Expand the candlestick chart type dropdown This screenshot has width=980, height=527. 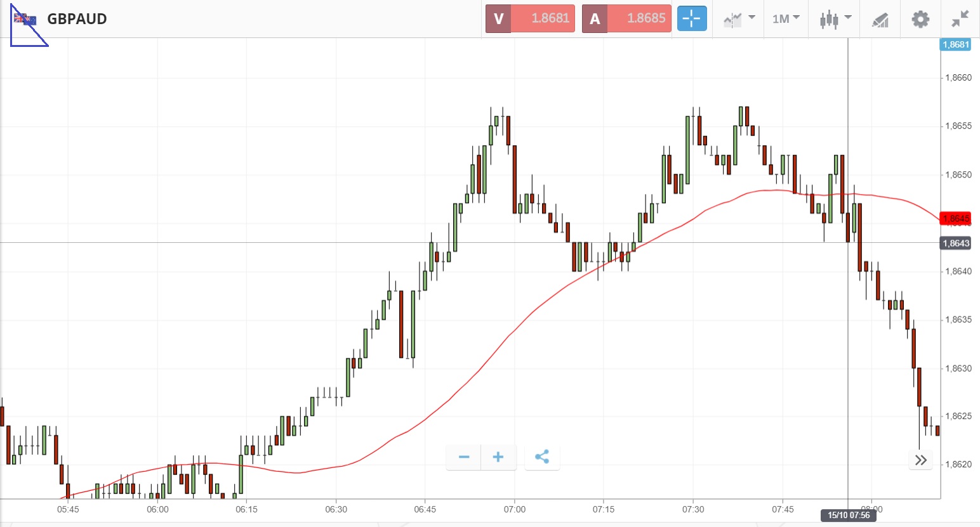tap(835, 19)
